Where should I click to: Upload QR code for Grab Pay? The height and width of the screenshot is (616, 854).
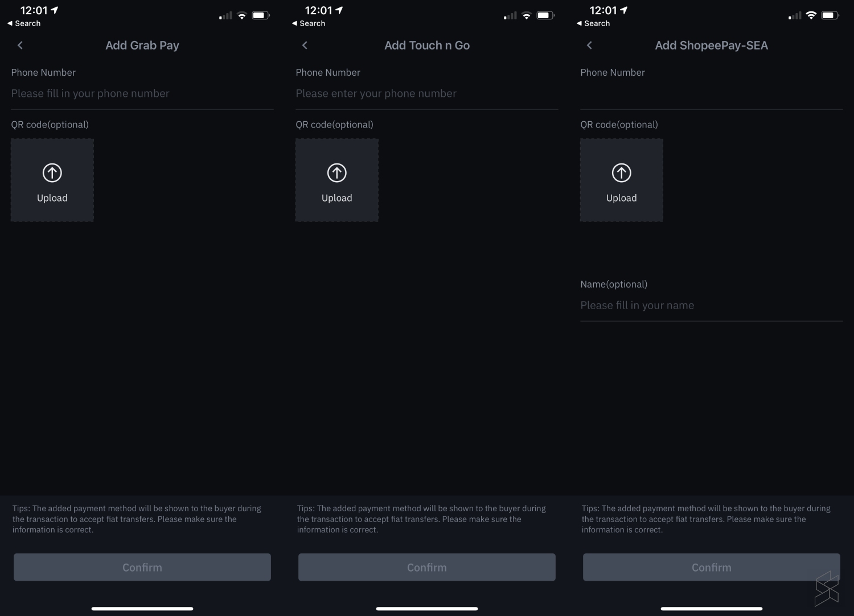coord(52,180)
